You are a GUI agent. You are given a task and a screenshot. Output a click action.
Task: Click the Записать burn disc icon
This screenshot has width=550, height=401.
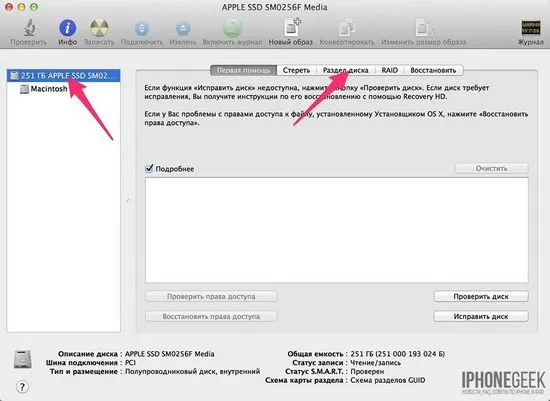99,28
